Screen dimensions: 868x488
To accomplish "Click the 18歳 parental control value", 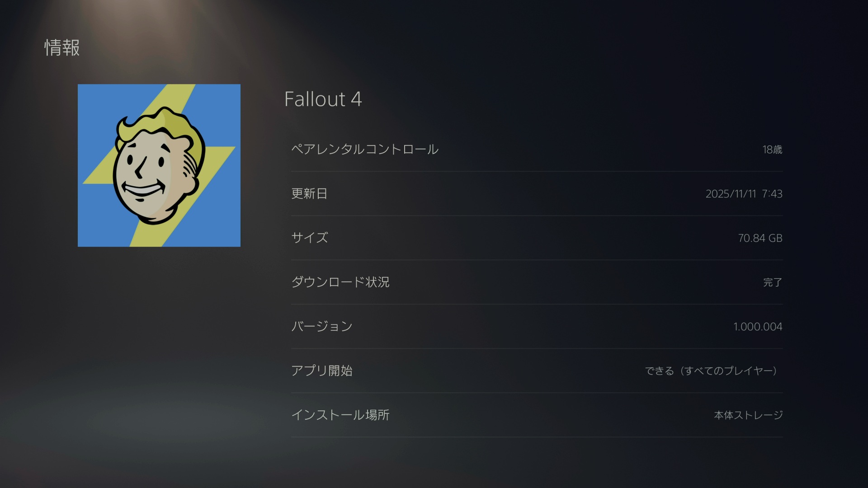I will (772, 150).
